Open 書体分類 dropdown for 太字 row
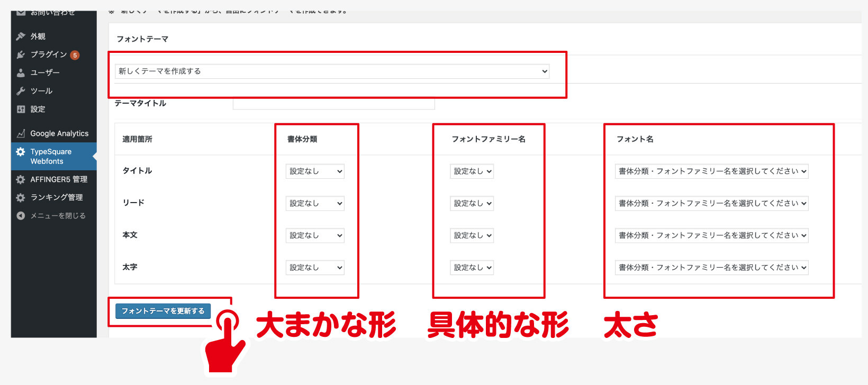The height and width of the screenshot is (385, 868). [x=315, y=268]
